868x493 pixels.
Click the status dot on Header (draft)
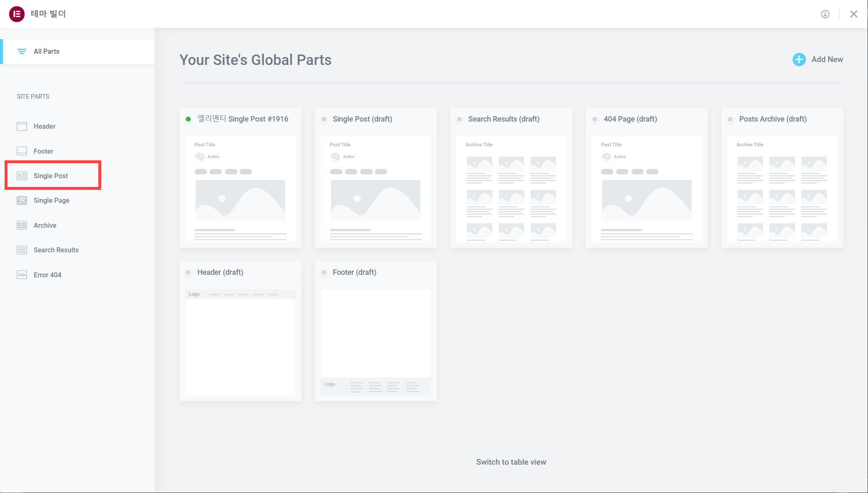(x=188, y=272)
